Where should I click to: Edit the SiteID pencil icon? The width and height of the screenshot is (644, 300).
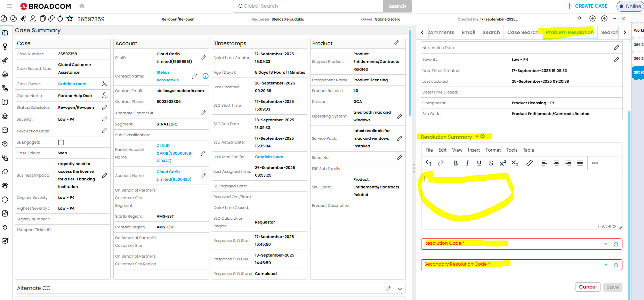[203, 58]
